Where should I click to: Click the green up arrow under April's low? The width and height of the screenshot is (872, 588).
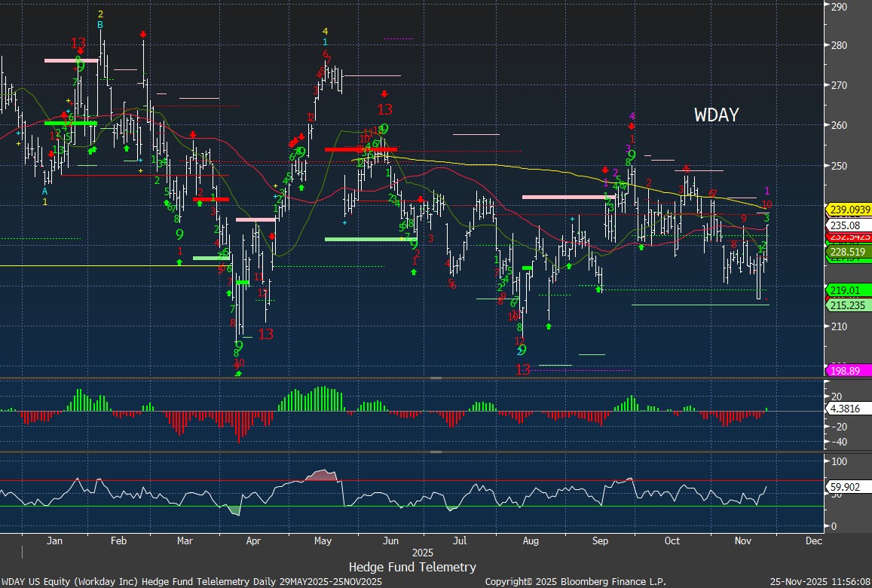[238, 373]
